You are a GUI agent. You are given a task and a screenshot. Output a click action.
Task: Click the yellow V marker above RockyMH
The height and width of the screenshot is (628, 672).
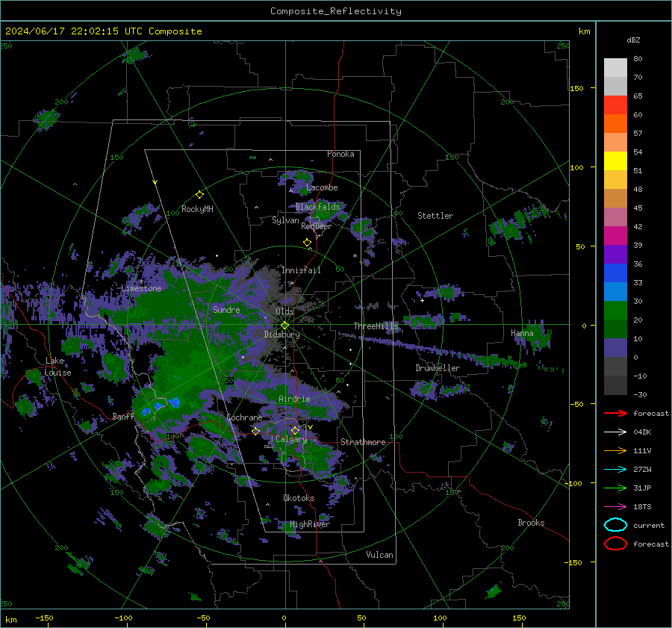coord(155,182)
